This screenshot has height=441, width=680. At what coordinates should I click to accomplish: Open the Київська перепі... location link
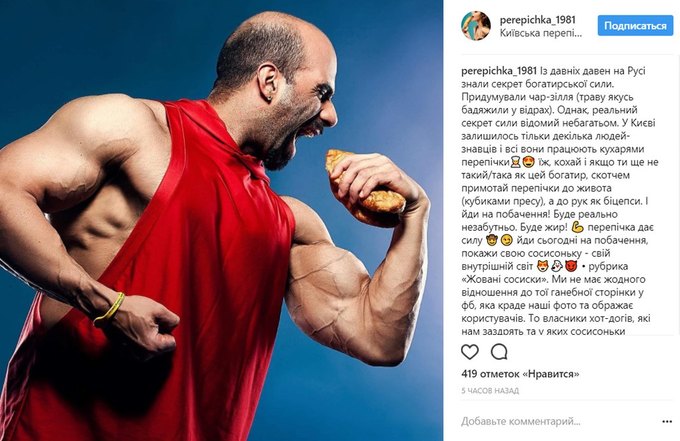pos(541,33)
